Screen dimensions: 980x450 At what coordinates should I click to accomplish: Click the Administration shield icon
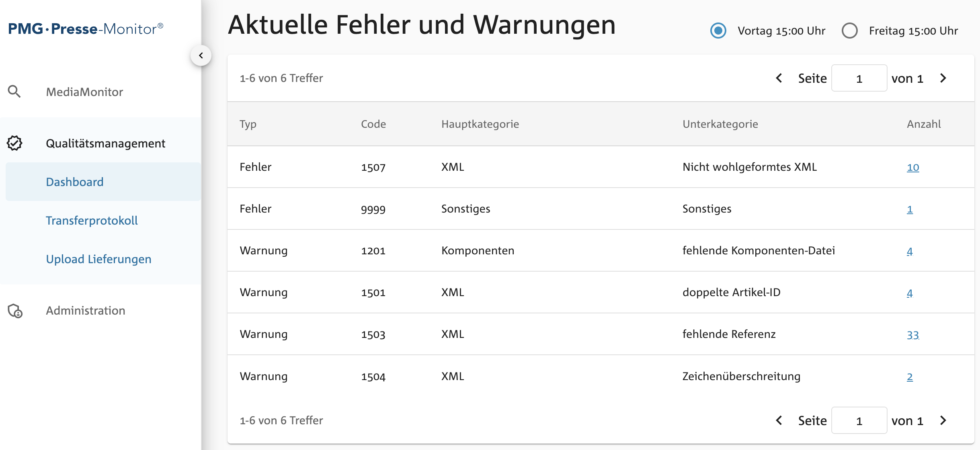pyautogui.click(x=15, y=311)
